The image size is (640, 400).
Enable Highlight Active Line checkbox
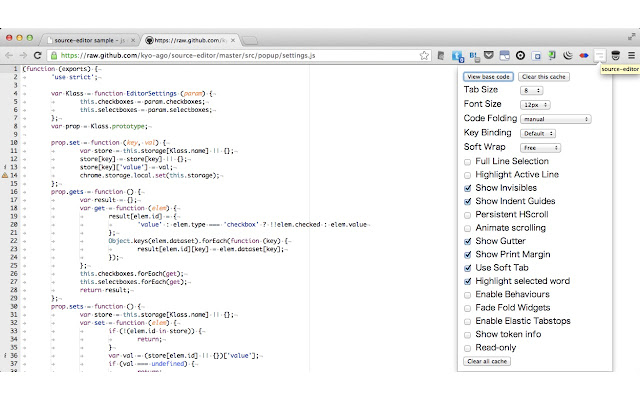[x=467, y=175]
